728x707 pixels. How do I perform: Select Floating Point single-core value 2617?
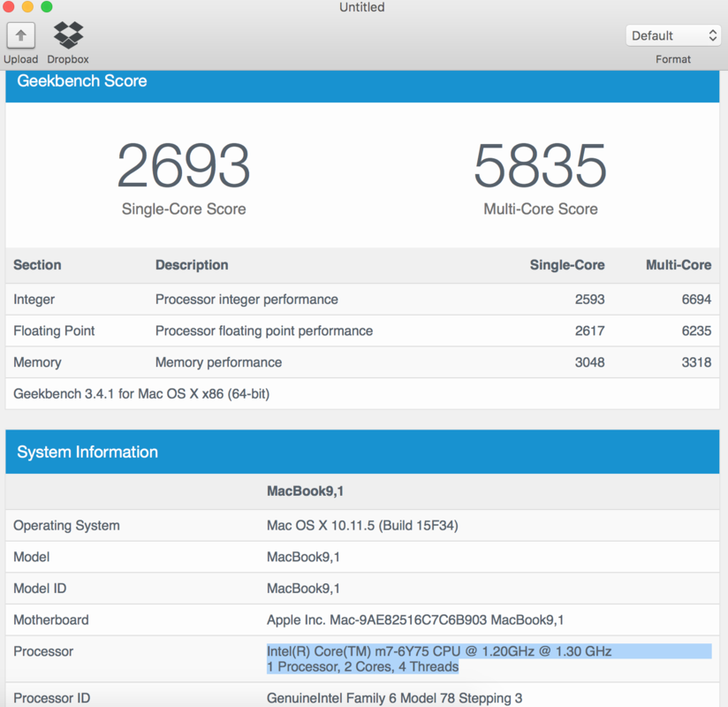pos(589,331)
